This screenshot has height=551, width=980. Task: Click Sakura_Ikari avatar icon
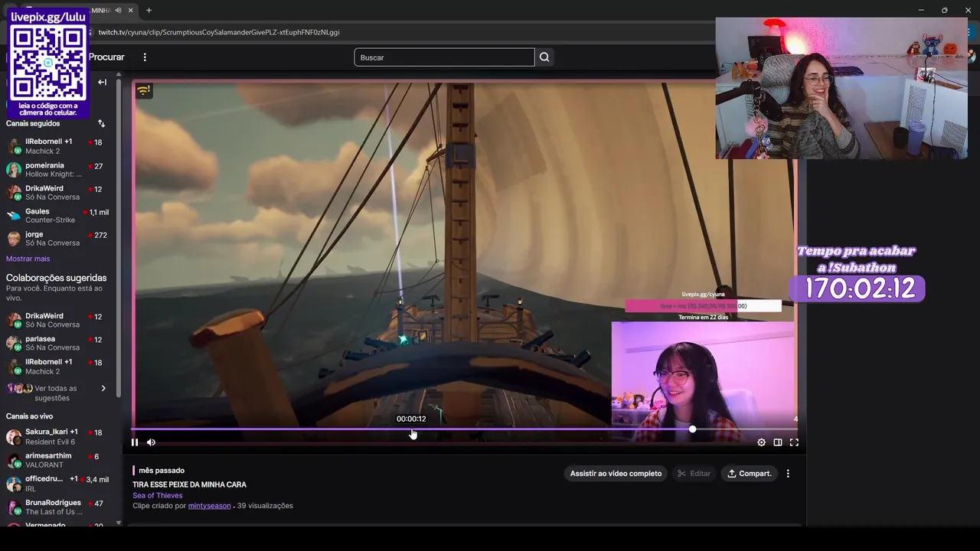pyautogui.click(x=14, y=437)
